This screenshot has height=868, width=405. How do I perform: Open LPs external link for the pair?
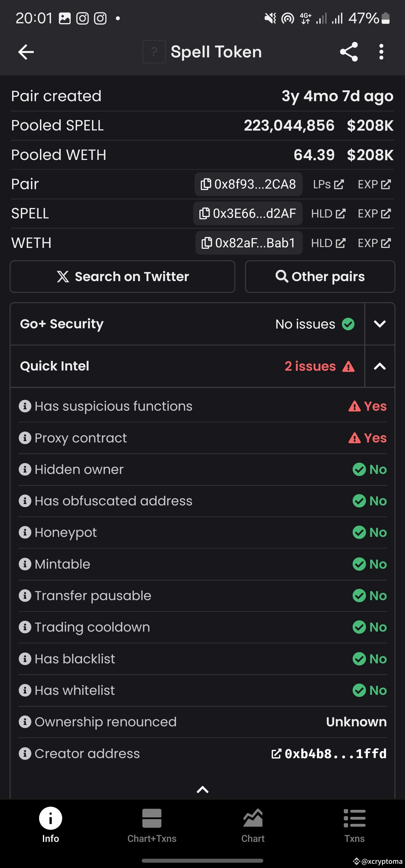328,184
